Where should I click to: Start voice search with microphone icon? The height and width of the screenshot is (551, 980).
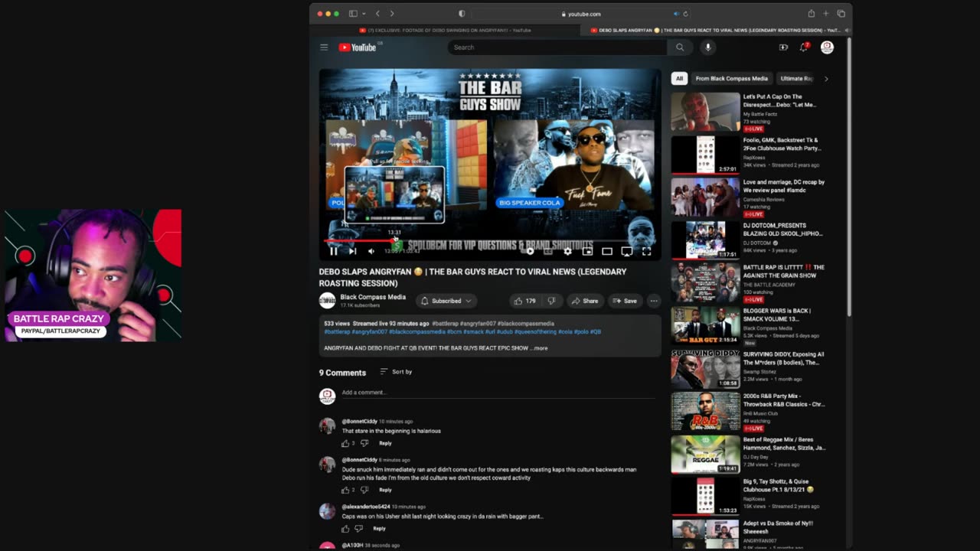point(707,47)
